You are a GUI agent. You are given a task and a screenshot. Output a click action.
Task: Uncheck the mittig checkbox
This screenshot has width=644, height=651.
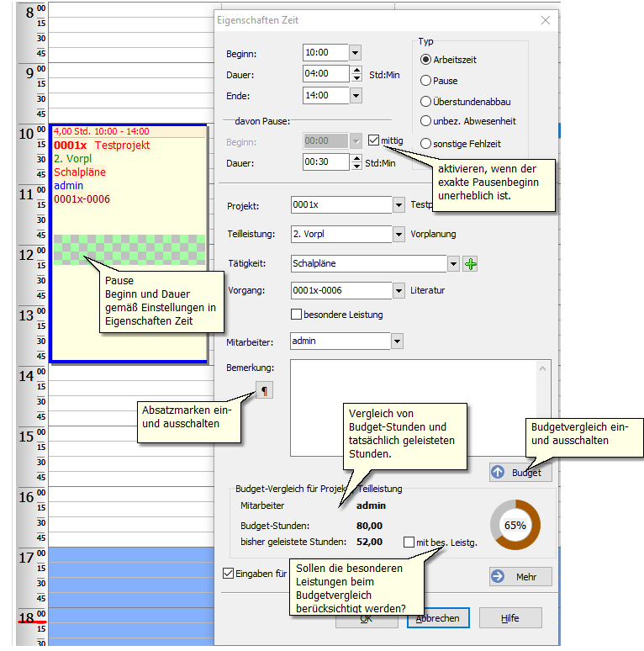(x=374, y=140)
